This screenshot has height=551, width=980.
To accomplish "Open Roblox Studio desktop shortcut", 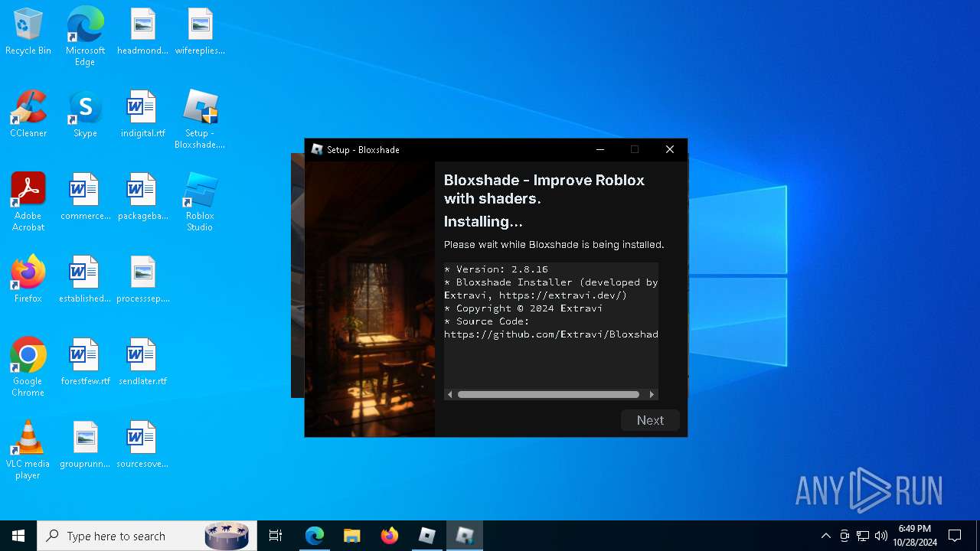I will 200,202.
